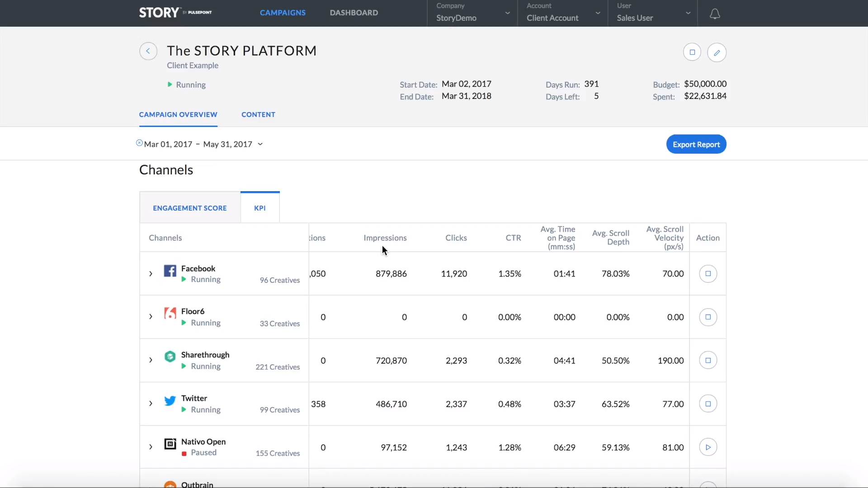Screen dimensions: 868x488
Task: Open the Company StoryDemo dropdown
Action: [x=472, y=13]
